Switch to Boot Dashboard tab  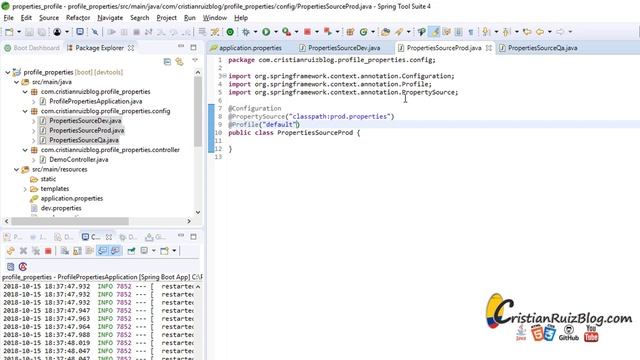click(32, 48)
